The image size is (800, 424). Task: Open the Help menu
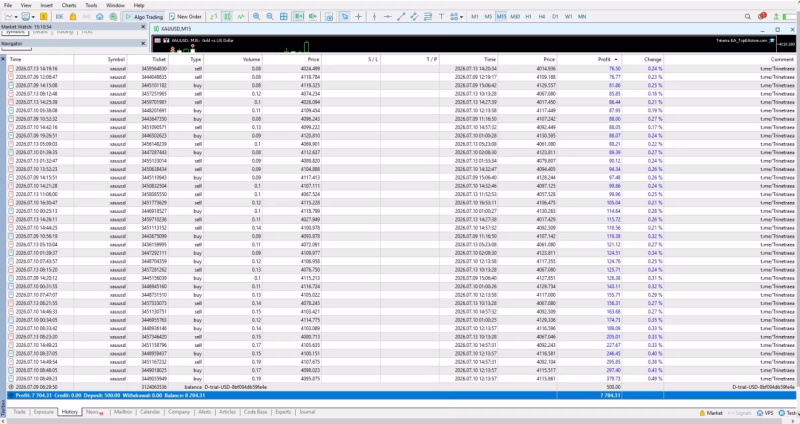[x=139, y=5]
